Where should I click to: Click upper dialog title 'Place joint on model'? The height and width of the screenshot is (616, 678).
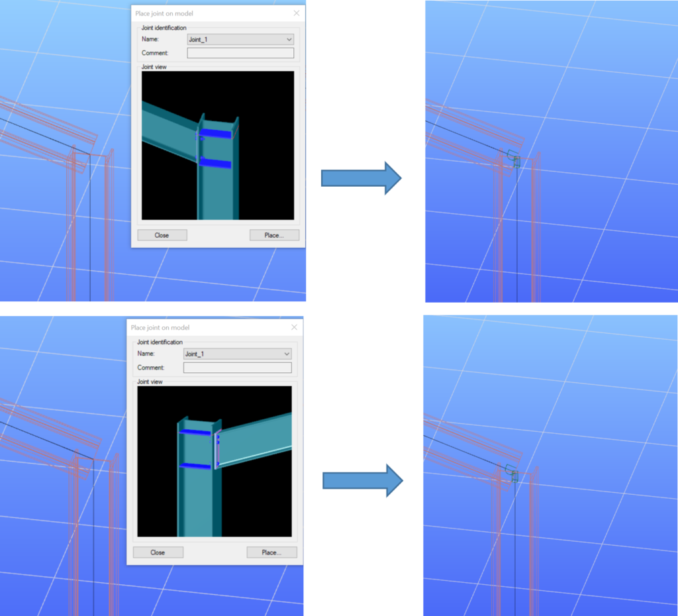point(164,13)
